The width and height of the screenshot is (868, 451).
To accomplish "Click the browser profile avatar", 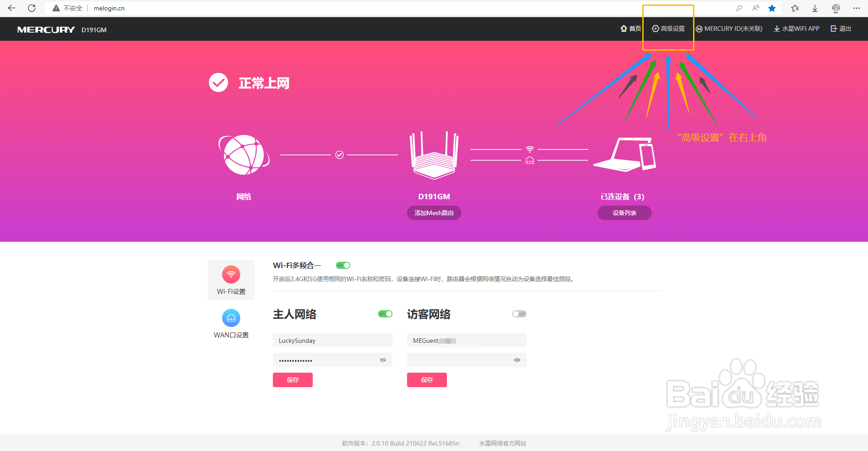I will coord(836,8).
